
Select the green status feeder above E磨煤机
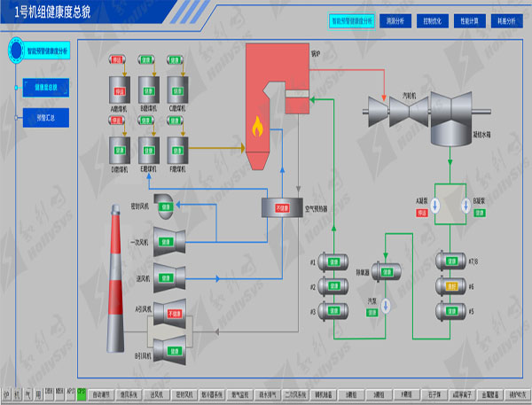point(146,121)
